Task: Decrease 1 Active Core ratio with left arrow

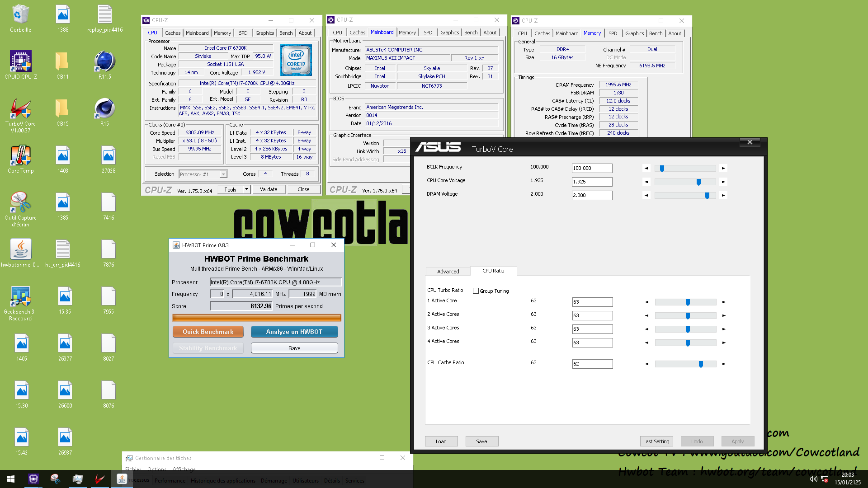Action: tap(647, 302)
